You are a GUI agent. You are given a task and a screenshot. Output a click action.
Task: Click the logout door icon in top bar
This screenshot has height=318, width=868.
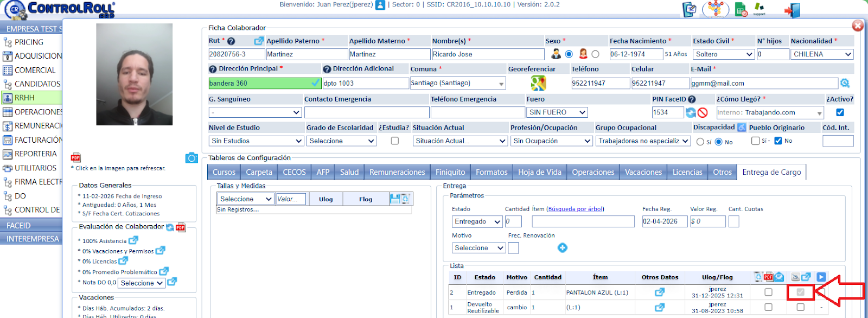click(792, 10)
